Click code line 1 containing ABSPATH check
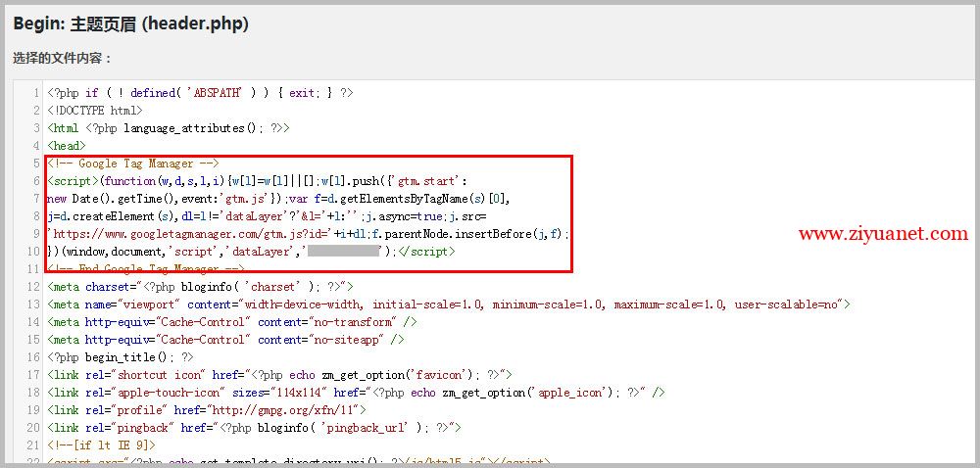This screenshot has width=980, height=468. [x=201, y=93]
